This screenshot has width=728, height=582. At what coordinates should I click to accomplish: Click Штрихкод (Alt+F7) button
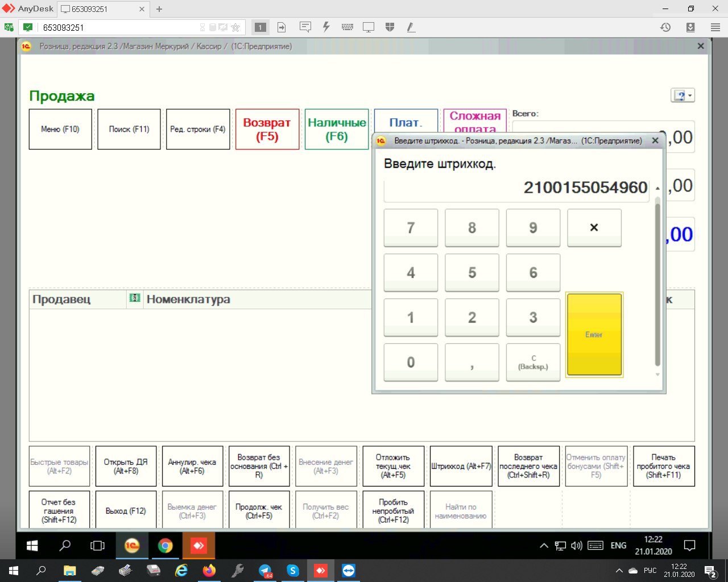[461, 466]
